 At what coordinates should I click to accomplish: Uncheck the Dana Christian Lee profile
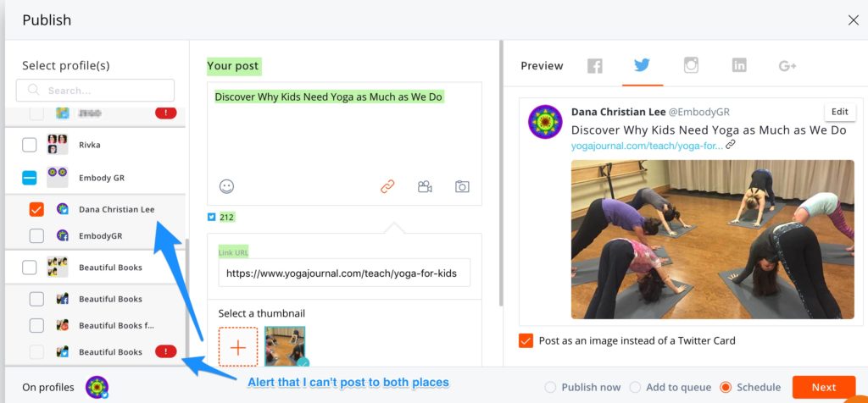[x=36, y=209]
